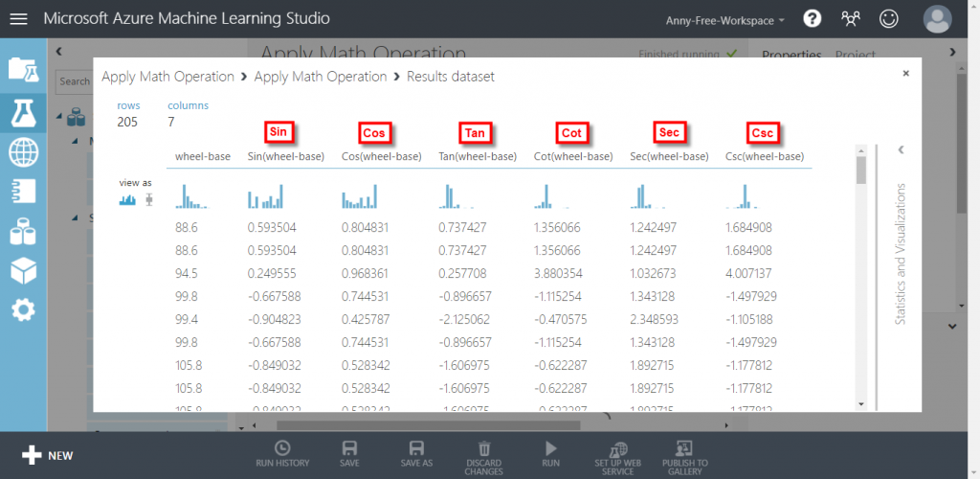Click the cell value 0.425787
Image resolution: width=980 pixels, height=479 pixels.
365,320
